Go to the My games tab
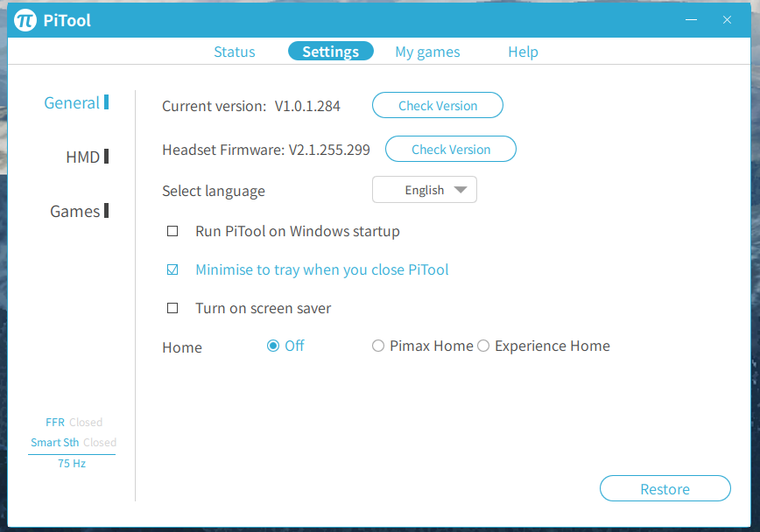Image resolution: width=760 pixels, height=532 pixels. [427, 52]
